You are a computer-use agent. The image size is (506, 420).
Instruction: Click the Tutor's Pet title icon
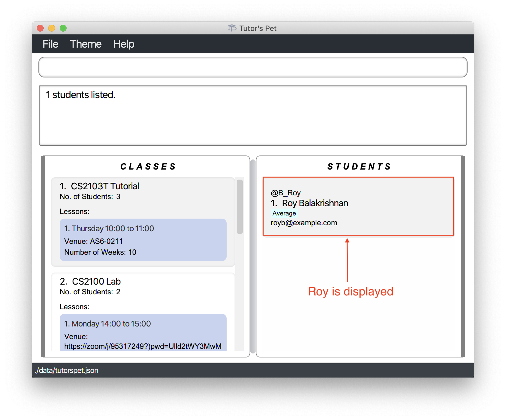232,28
